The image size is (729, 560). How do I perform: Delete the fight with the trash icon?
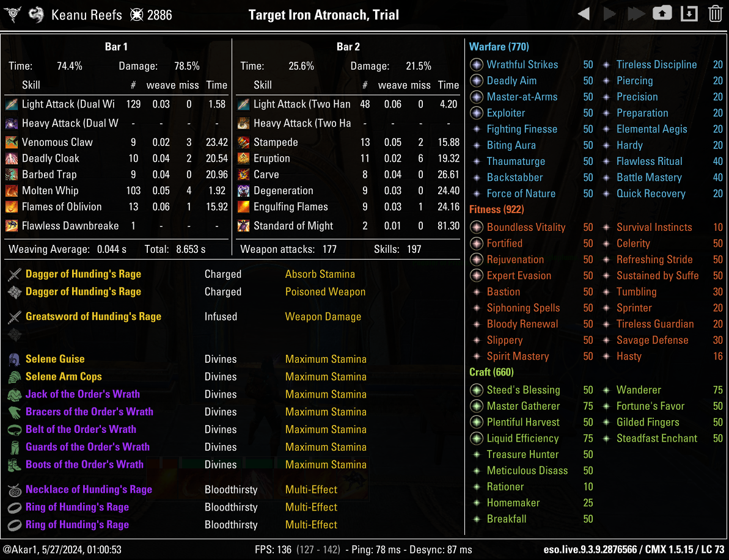(715, 13)
